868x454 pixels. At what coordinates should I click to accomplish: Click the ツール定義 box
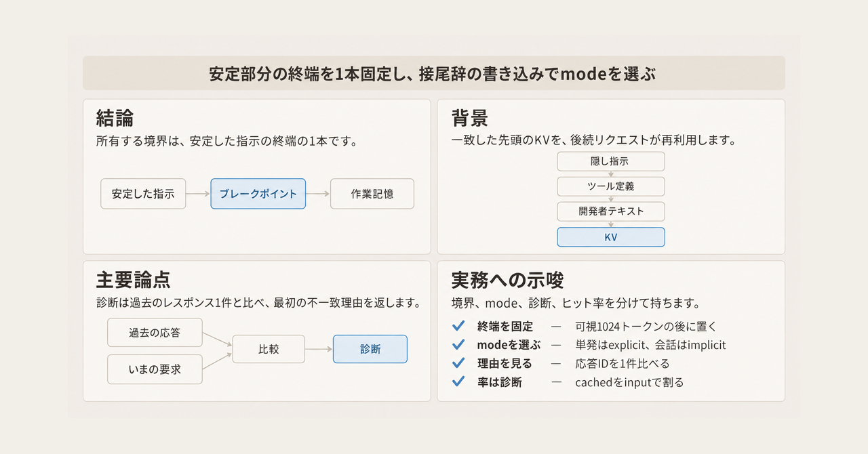[611, 186]
